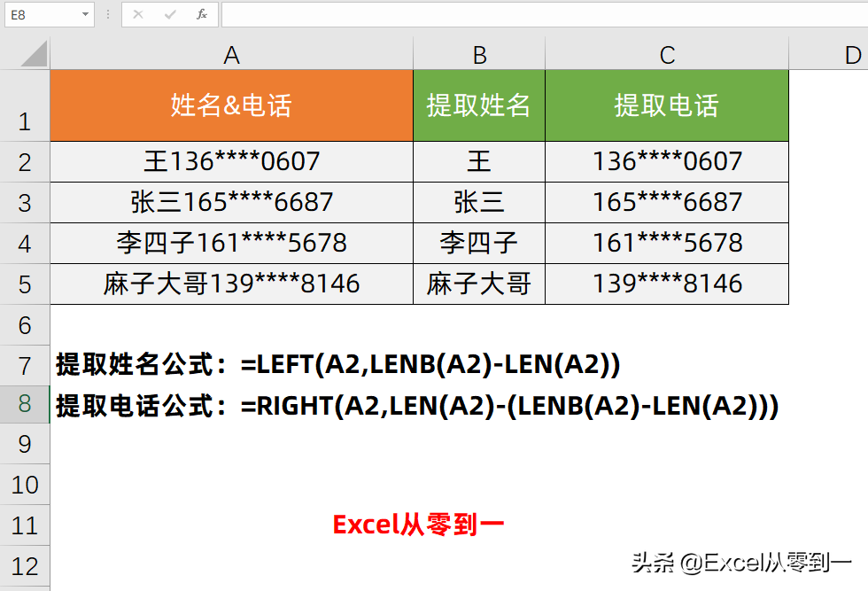This screenshot has height=591, width=868.
Task: Select cell containing 张三165****6687
Action: click(x=231, y=202)
